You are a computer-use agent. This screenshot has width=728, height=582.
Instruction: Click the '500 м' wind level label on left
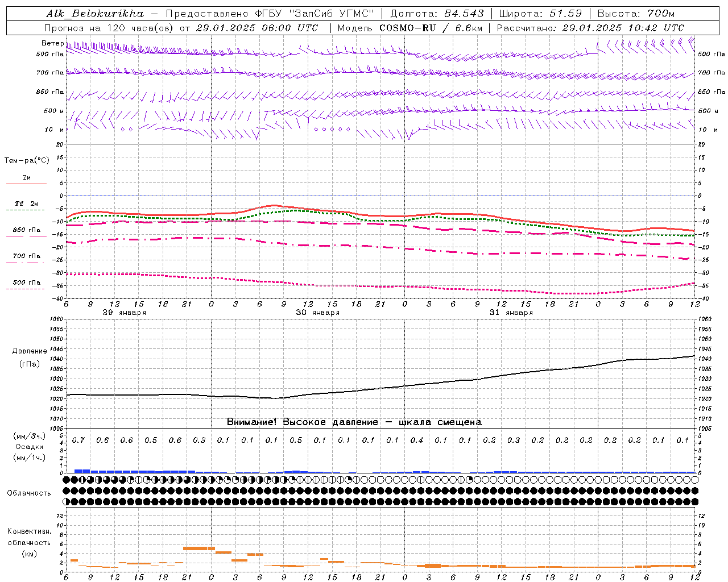53,111
